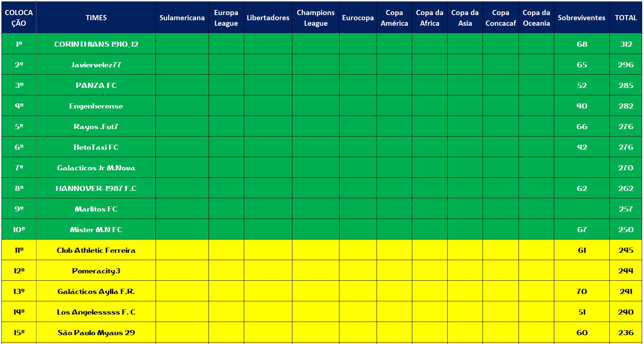Screen dimensions: 644x344
Task: Select the BetoTaxi FC team cell
Action: pyautogui.click(x=96, y=147)
